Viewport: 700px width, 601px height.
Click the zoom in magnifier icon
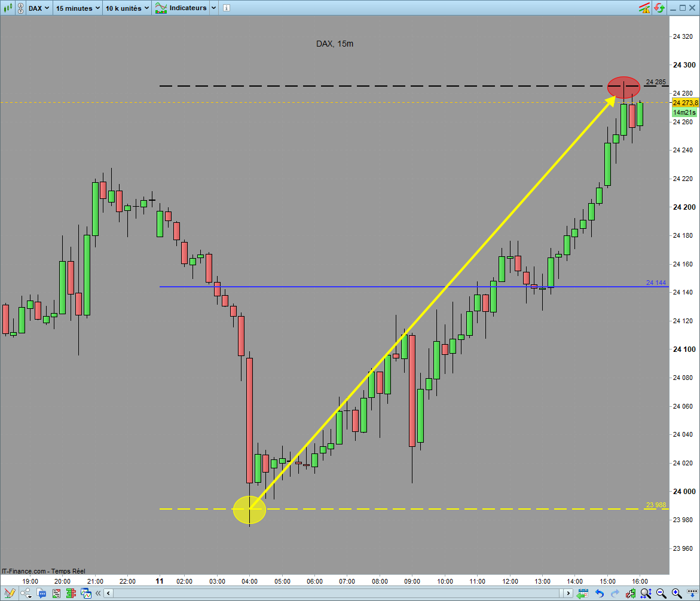point(677,593)
